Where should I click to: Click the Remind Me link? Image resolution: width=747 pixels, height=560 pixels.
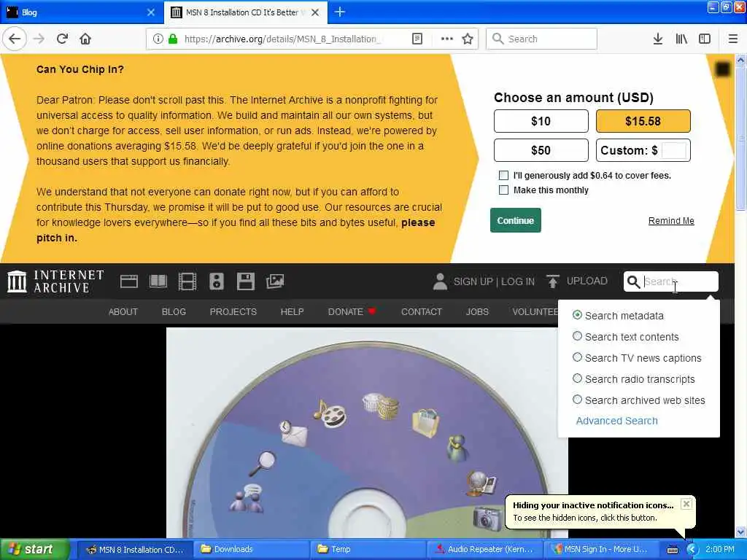click(671, 220)
